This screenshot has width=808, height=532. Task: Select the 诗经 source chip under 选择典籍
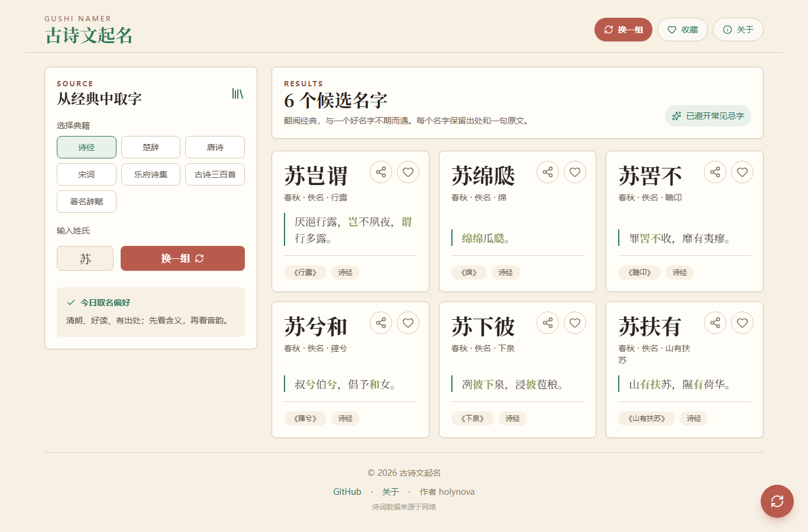click(86, 147)
